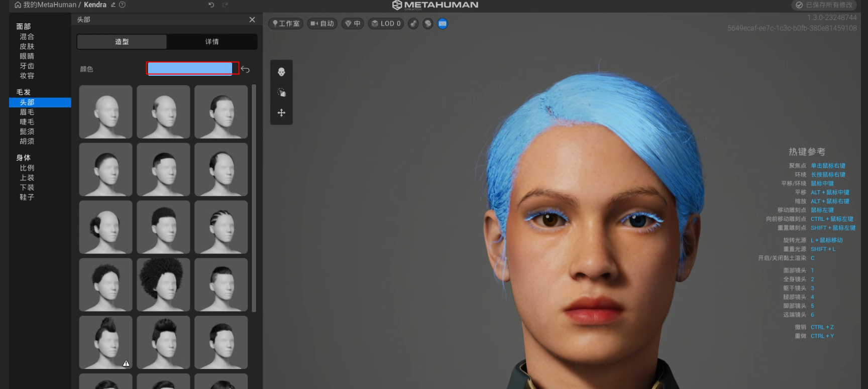The height and width of the screenshot is (389, 868).
Task: Click the 面部 section header
Action: [x=24, y=27]
